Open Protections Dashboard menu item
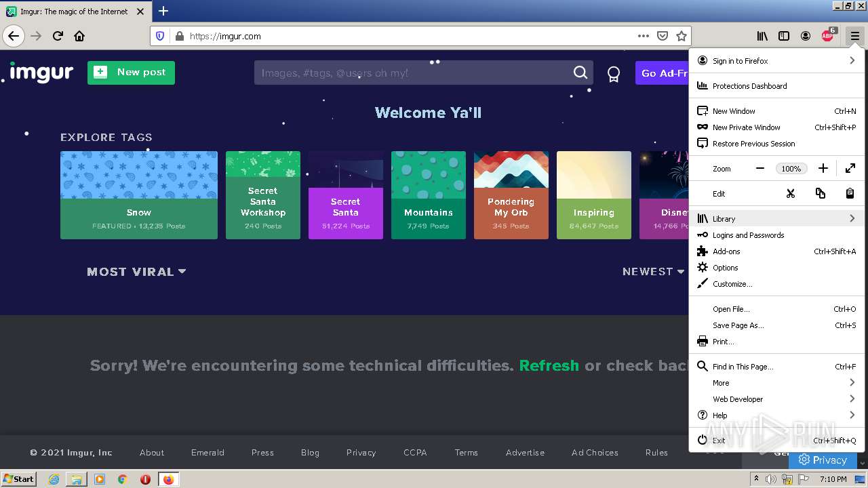This screenshot has height=488, width=868. 777,86
